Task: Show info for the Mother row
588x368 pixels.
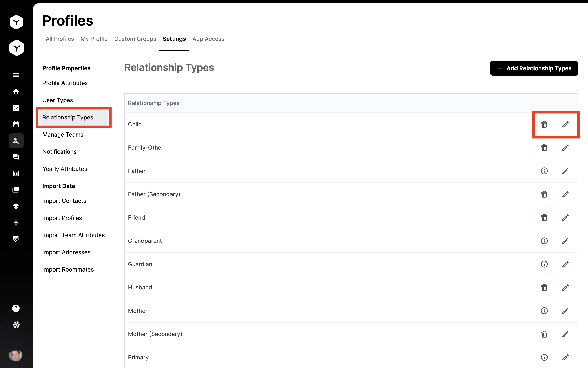Action: tap(544, 311)
